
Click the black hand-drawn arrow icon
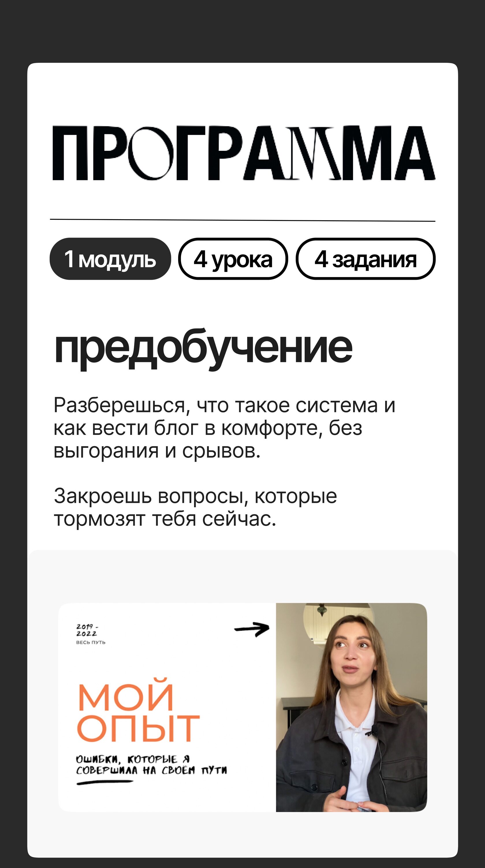(252, 629)
